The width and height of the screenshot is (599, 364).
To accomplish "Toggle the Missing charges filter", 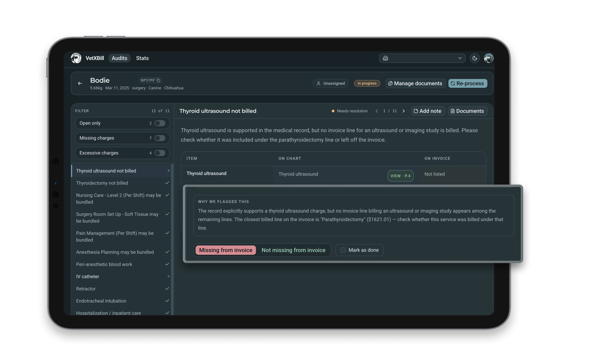I will [160, 138].
